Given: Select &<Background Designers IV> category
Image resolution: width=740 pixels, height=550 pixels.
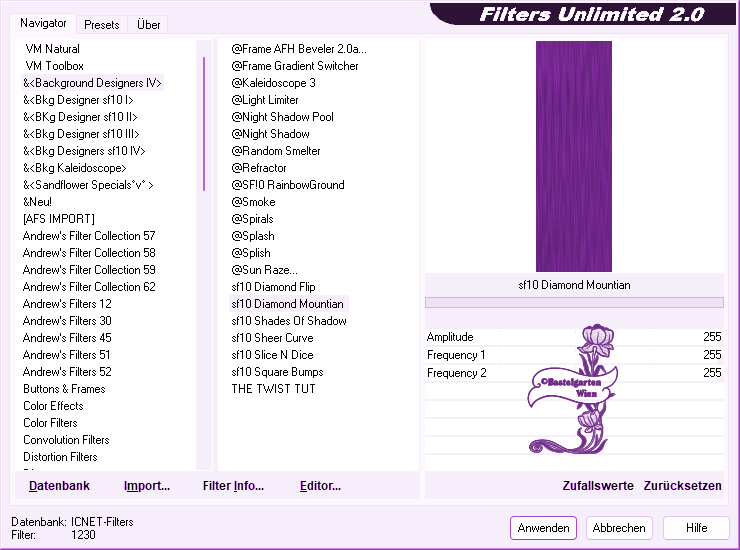Looking at the screenshot, I should coord(92,83).
